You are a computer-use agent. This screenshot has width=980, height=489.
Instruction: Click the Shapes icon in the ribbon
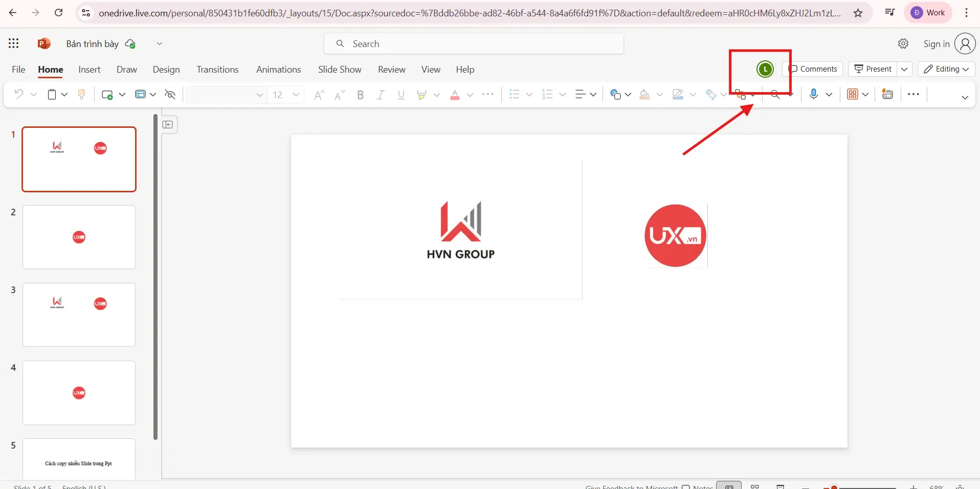click(615, 95)
